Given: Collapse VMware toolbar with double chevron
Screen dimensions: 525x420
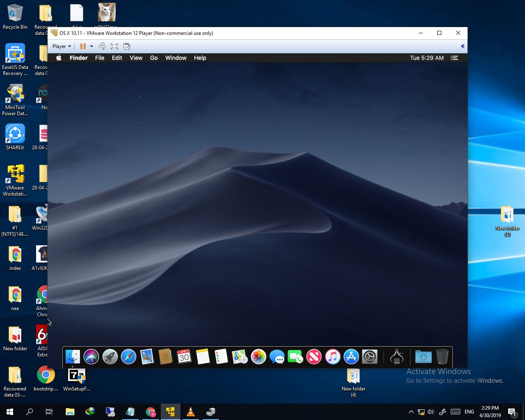Looking at the screenshot, I should 463,46.
